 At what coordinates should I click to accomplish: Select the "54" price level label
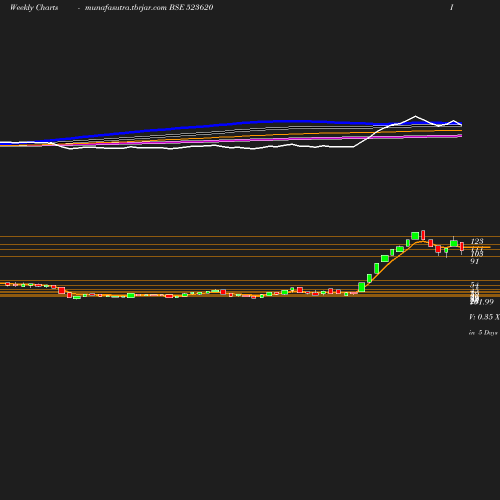tap(475, 285)
